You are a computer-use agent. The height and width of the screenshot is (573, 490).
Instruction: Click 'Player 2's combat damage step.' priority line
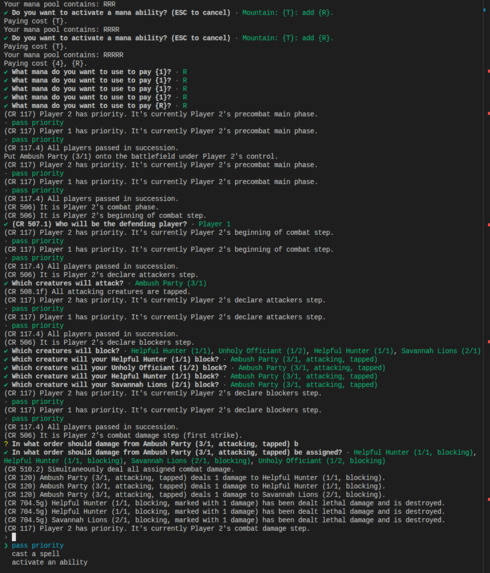(x=157, y=528)
